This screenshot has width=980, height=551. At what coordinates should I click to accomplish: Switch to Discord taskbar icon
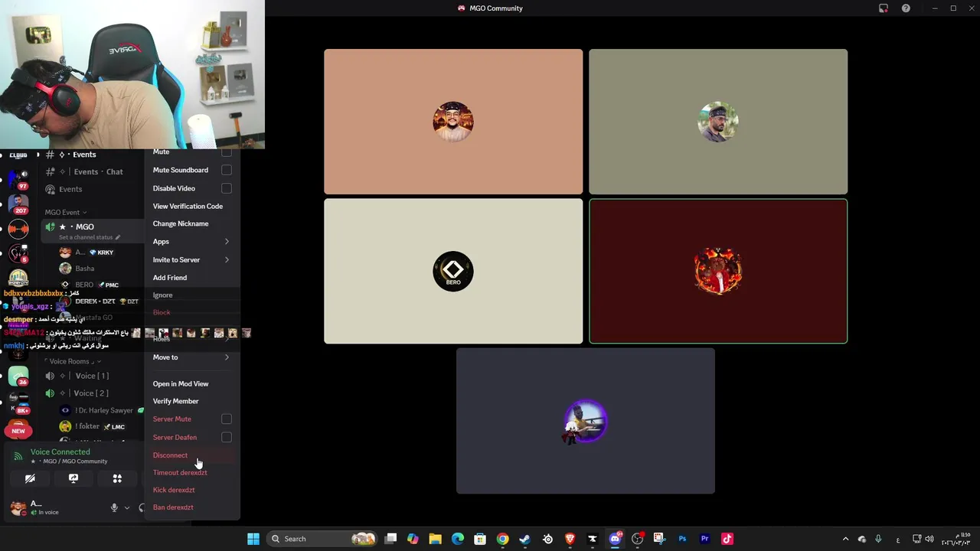(615, 539)
